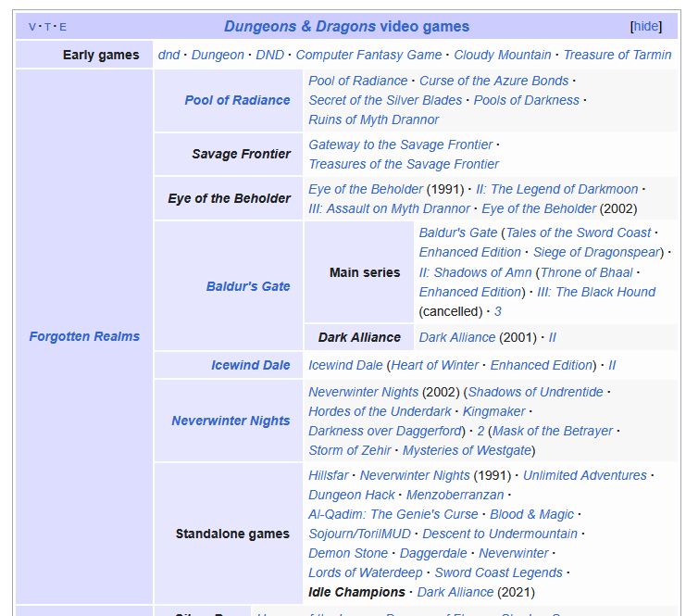Open Al-Qadim: The Genie's Curse
The height and width of the screenshot is (616, 686).
[393, 514]
